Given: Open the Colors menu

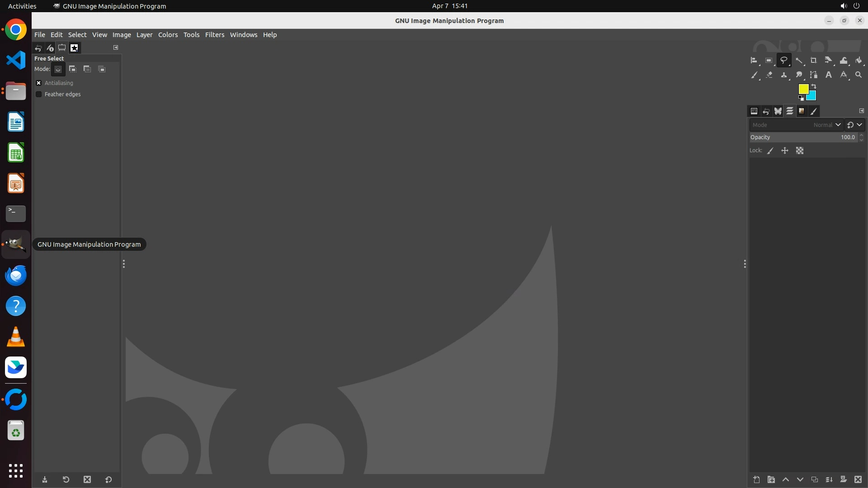Looking at the screenshot, I should pos(168,35).
